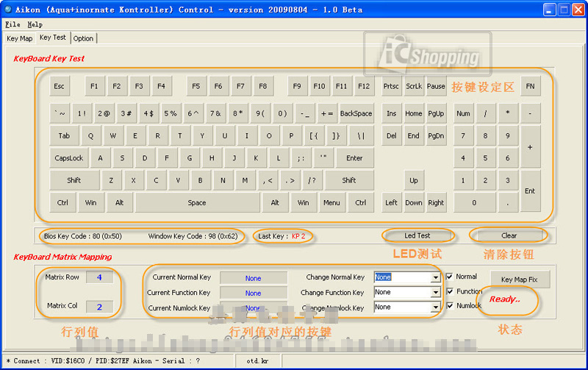
Task: Click the Matrix Row value field
Action: pyautogui.click(x=99, y=277)
